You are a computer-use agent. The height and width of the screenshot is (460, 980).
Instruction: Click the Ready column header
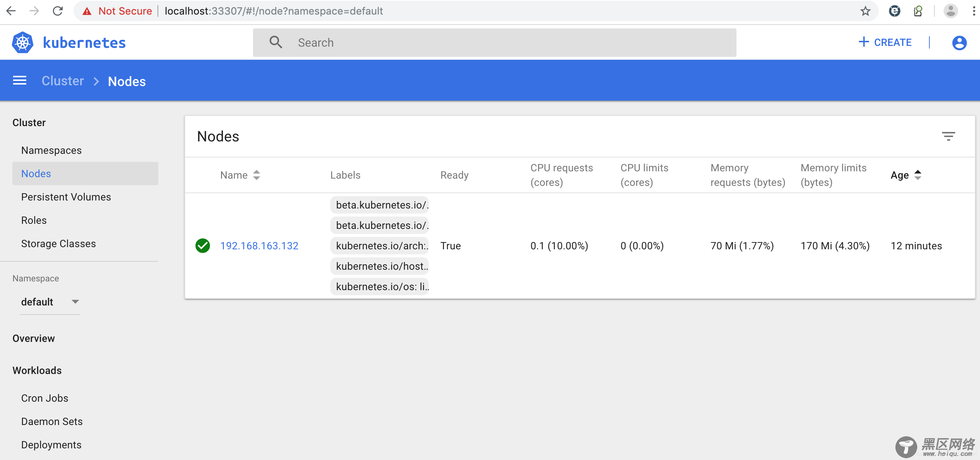coord(454,175)
